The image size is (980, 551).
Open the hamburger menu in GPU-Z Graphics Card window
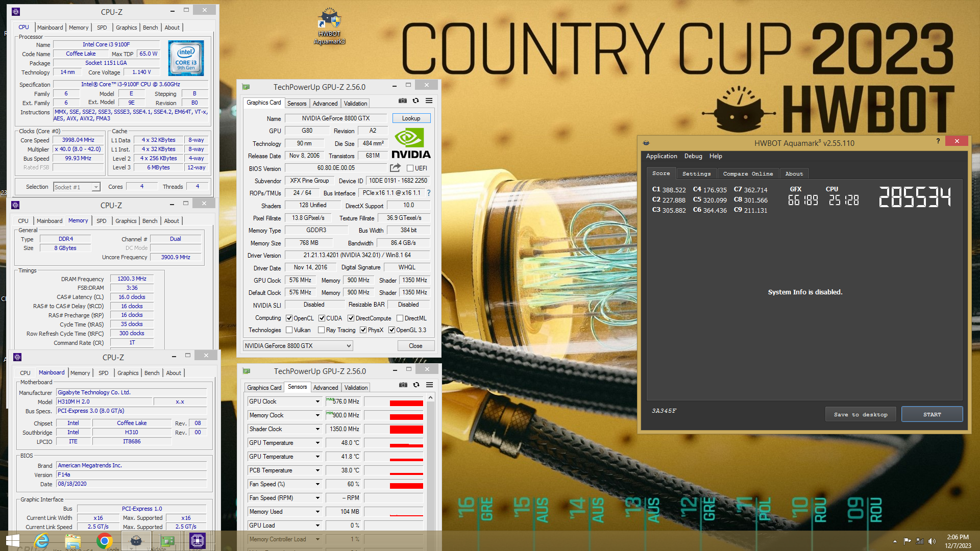429,101
